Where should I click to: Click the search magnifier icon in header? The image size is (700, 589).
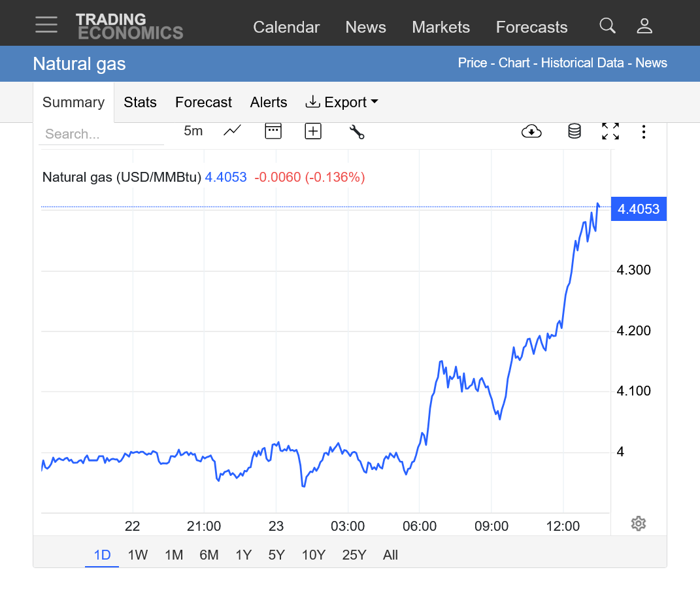[607, 26]
